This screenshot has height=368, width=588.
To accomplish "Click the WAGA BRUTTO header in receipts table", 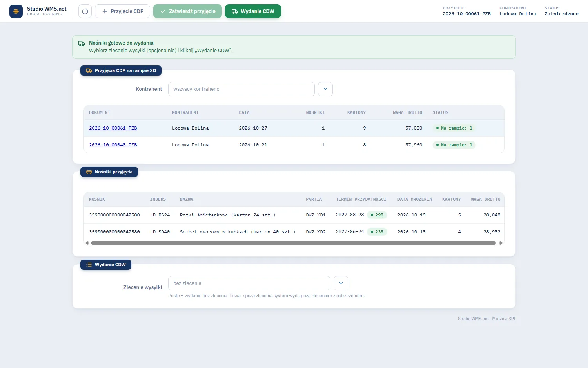I will [x=407, y=112].
